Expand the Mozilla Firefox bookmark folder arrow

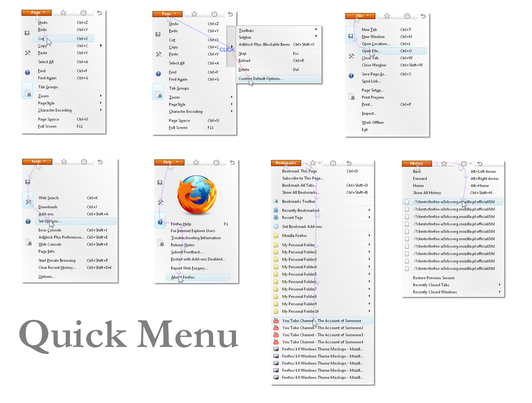pos(369,236)
